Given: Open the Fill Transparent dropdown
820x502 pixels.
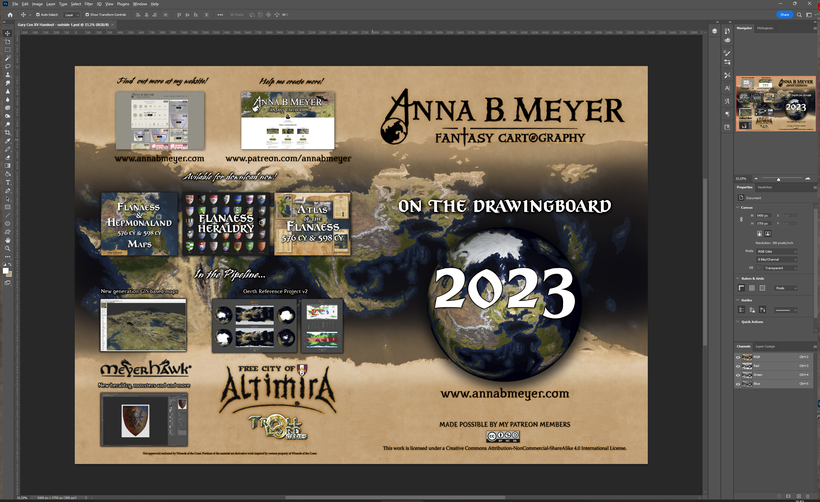Looking at the screenshot, I should point(780,268).
